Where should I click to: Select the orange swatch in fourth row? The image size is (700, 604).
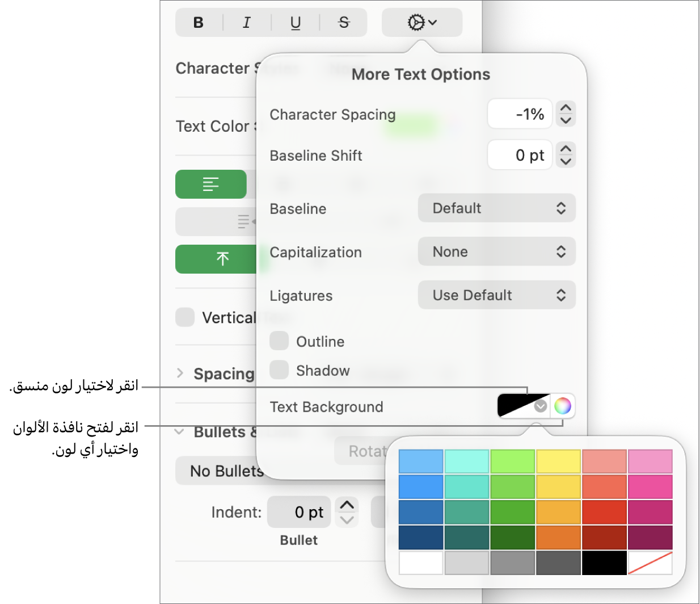(x=559, y=538)
